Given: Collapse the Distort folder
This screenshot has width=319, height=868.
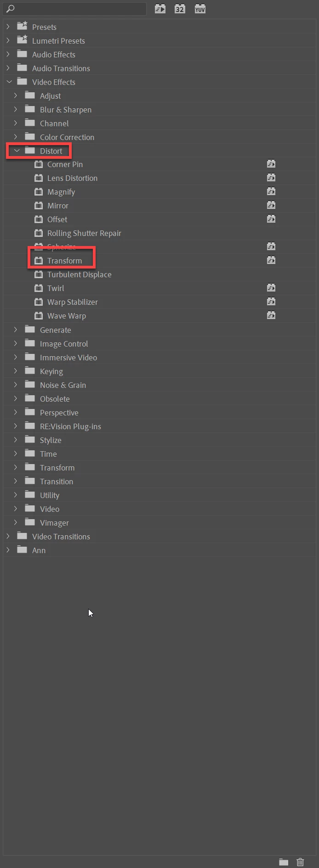Looking at the screenshot, I should [17, 151].
